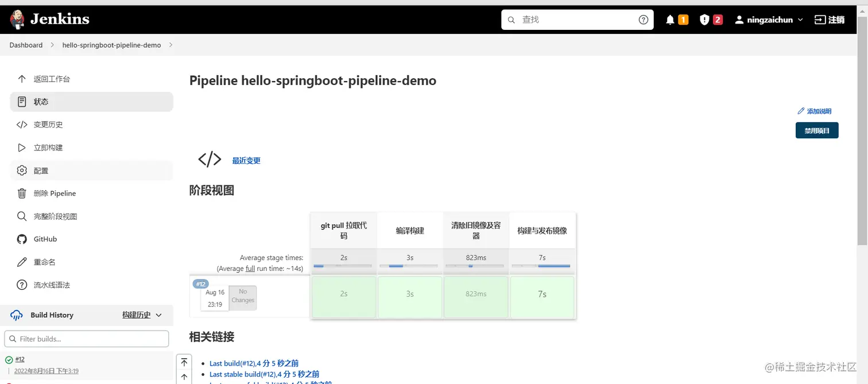Select 重命名 in the sidebar
This screenshot has height=384, width=868.
click(91, 262)
